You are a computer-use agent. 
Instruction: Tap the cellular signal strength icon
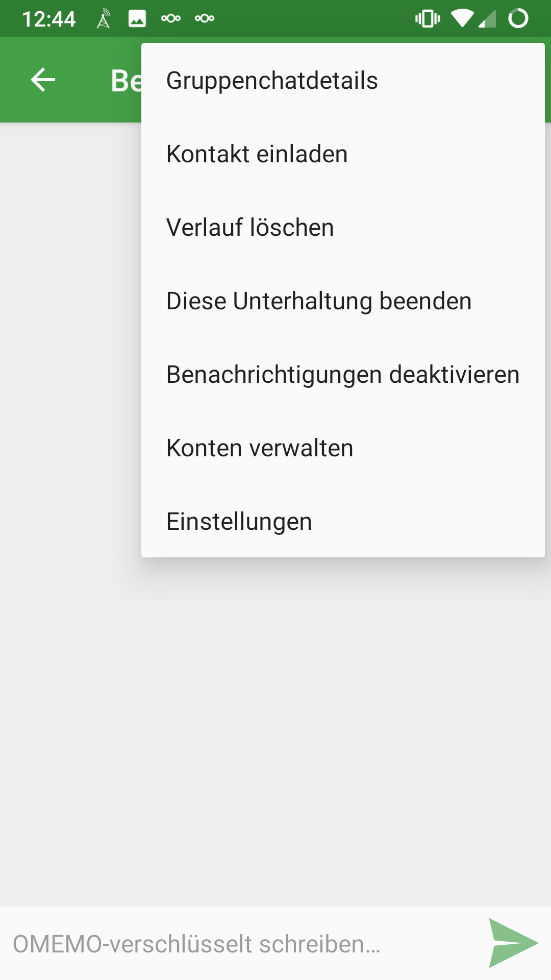point(488,19)
